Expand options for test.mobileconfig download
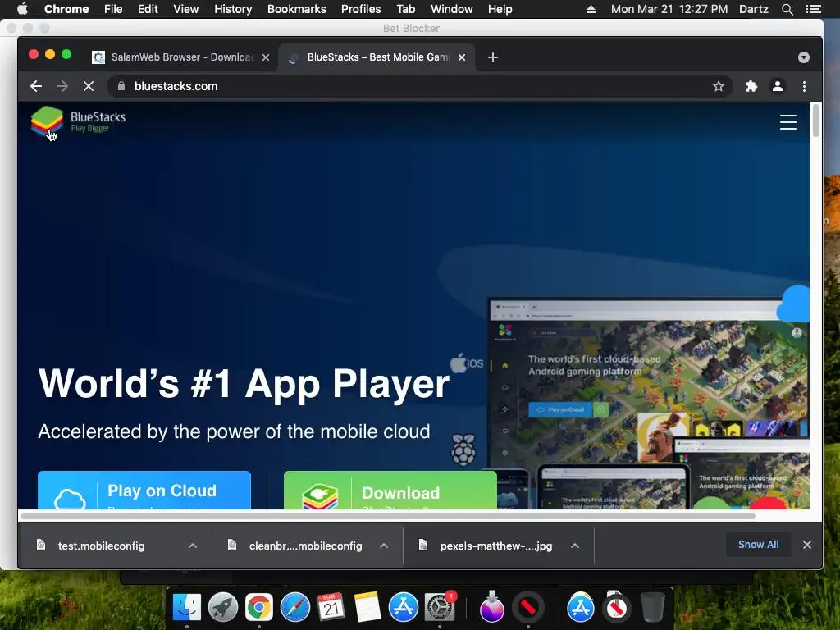Image resolution: width=840 pixels, height=630 pixels. pos(193,546)
